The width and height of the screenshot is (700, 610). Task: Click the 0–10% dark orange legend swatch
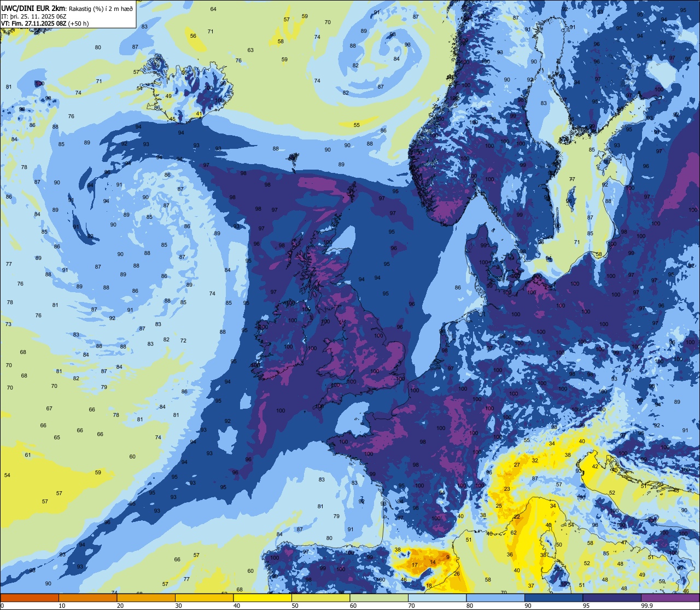point(30,597)
